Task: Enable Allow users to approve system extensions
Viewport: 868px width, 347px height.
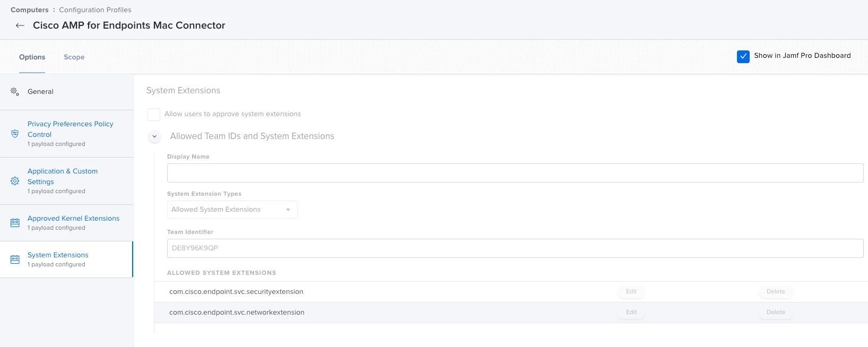Action: pos(154,114)
